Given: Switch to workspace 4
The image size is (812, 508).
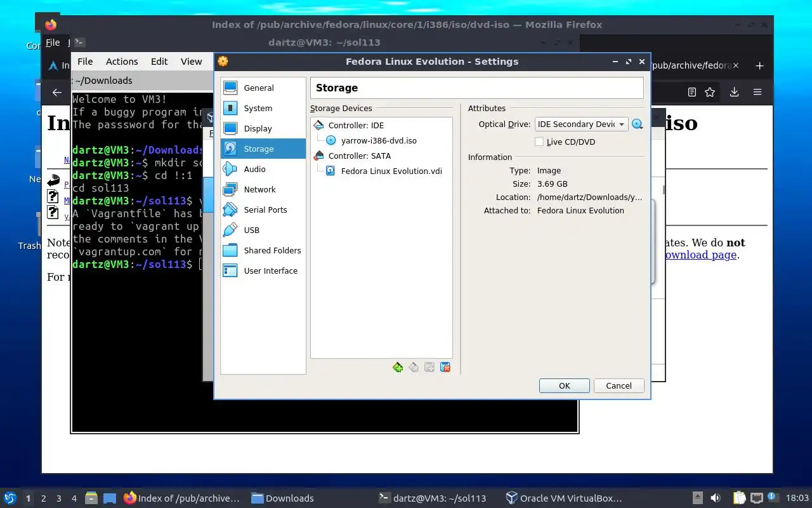Looking at the screenshot, I should [x=74, y=498].
